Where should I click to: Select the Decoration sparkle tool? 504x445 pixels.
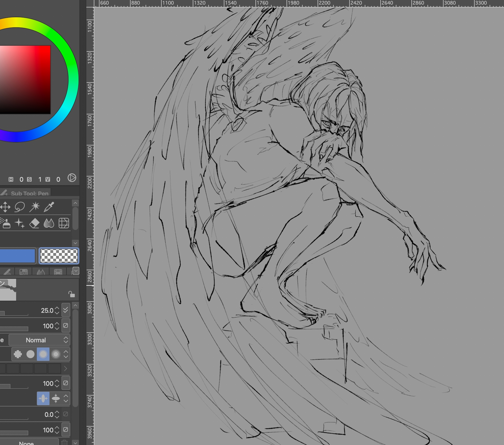point(20,223)
